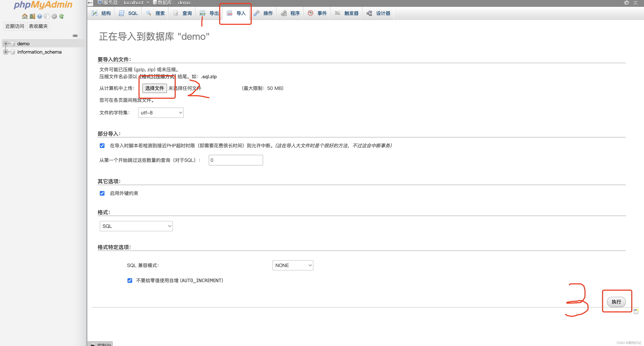The height and width of the screenshot is (346, 644).
Task: Switch to the 导出 tab
Action: click(x=209, y=13)
